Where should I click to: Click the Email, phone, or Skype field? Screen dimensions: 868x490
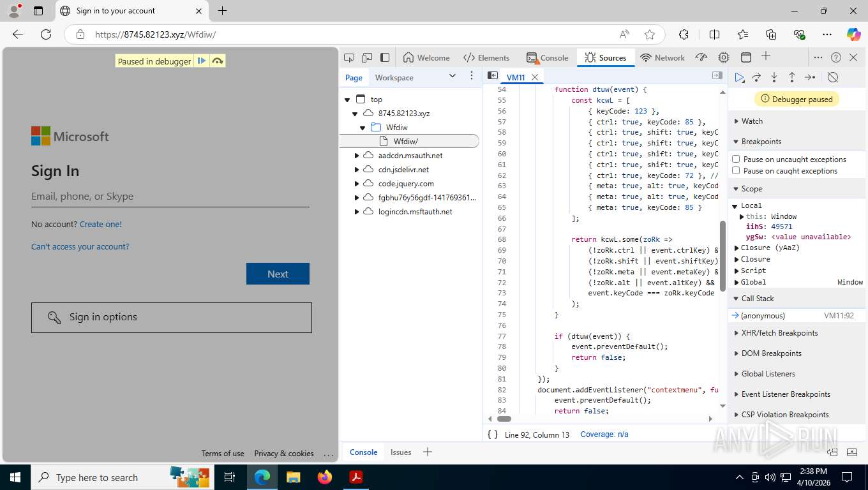click(x=170, y=197)
